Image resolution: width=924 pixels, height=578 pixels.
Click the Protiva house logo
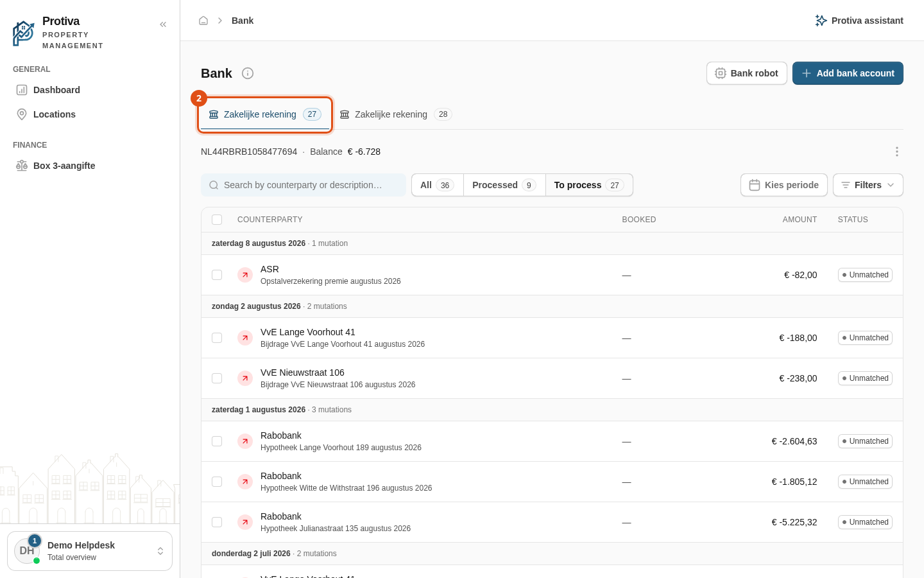[x=24, y=33]
